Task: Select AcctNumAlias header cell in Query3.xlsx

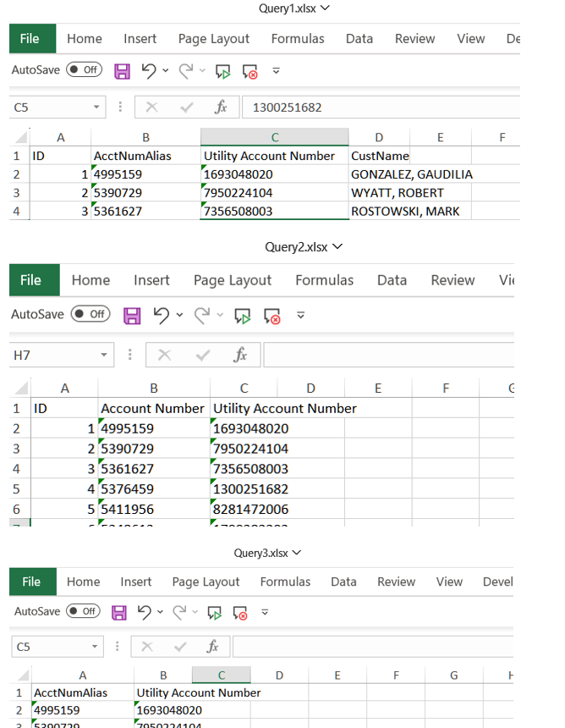Action: [x=83, y=692]
